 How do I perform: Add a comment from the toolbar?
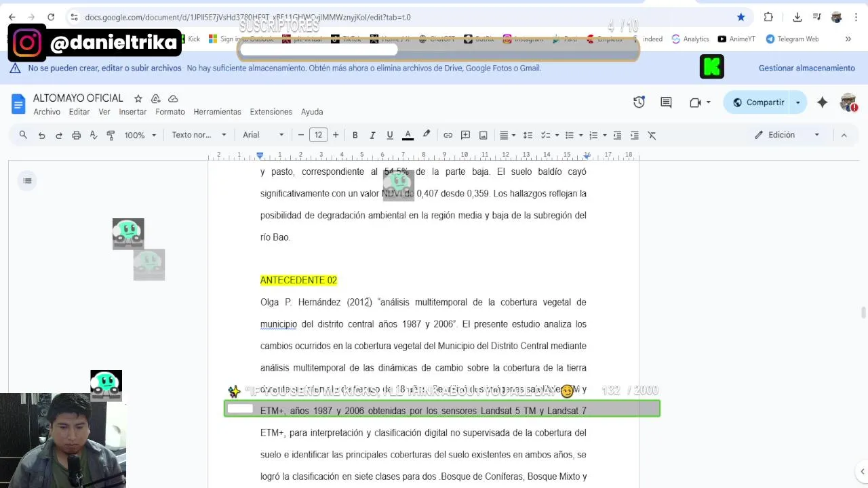click(x=465, y=135)
